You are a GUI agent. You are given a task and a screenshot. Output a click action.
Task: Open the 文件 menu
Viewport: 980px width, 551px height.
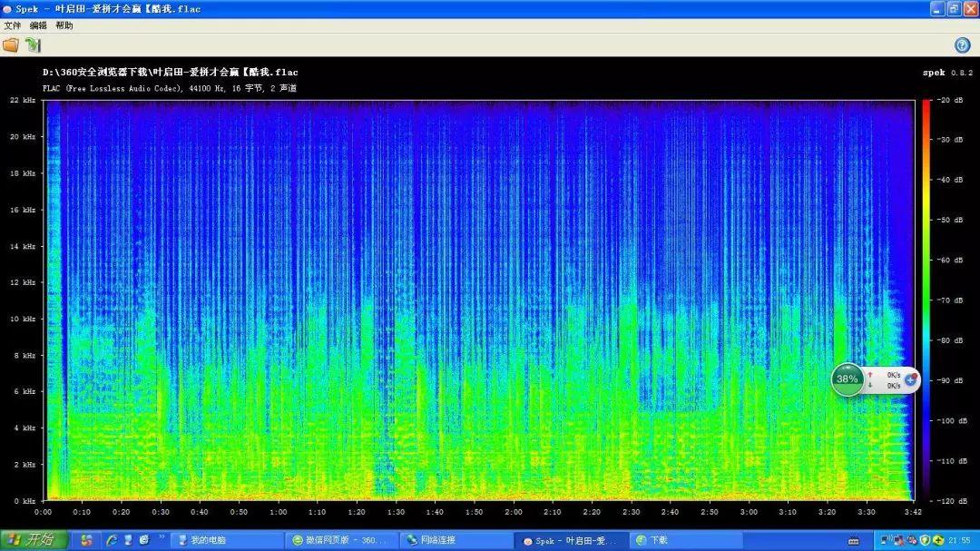click(x=13, y=26)
